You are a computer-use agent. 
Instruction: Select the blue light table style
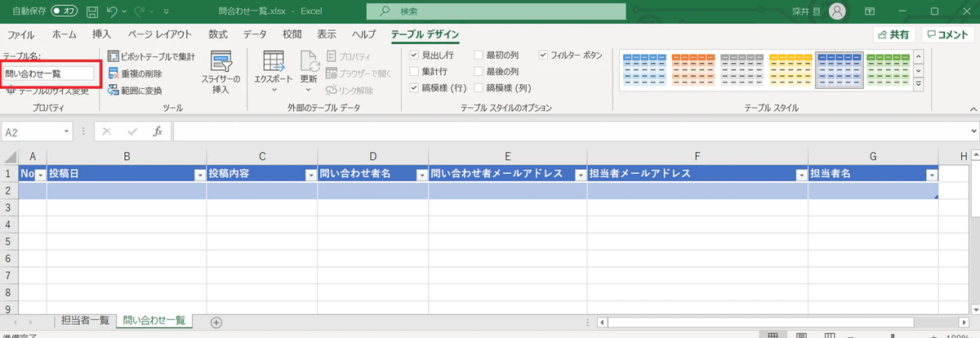point(644,72)
